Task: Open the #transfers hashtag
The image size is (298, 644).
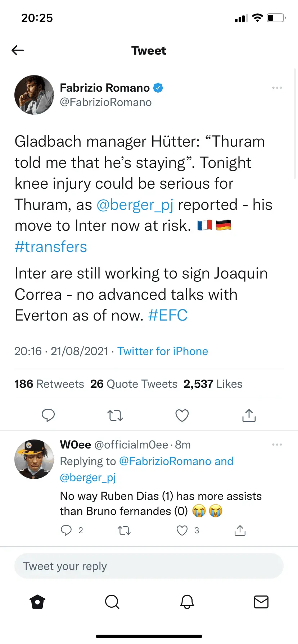Action: pyautogui.click(x=51, y=247)
